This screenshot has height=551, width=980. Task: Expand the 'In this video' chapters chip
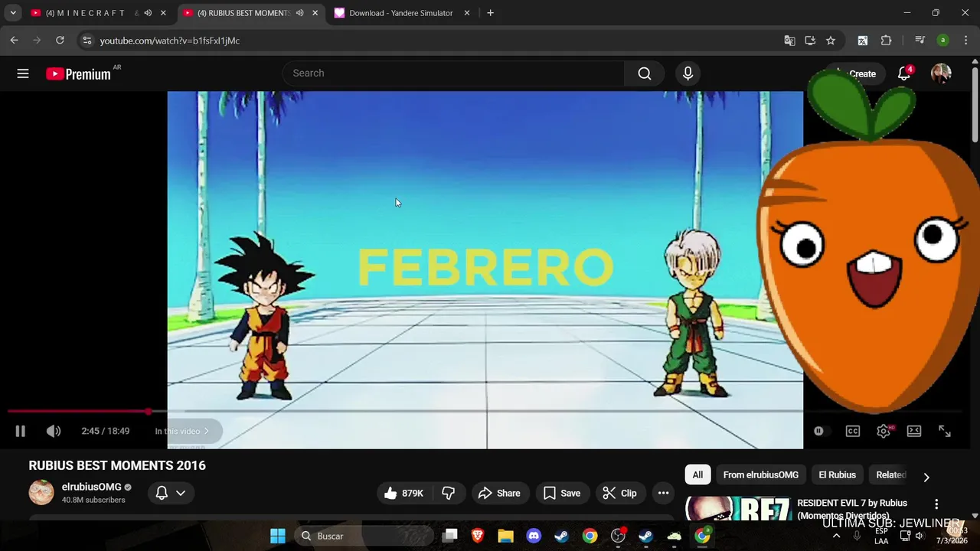[182, 431]
